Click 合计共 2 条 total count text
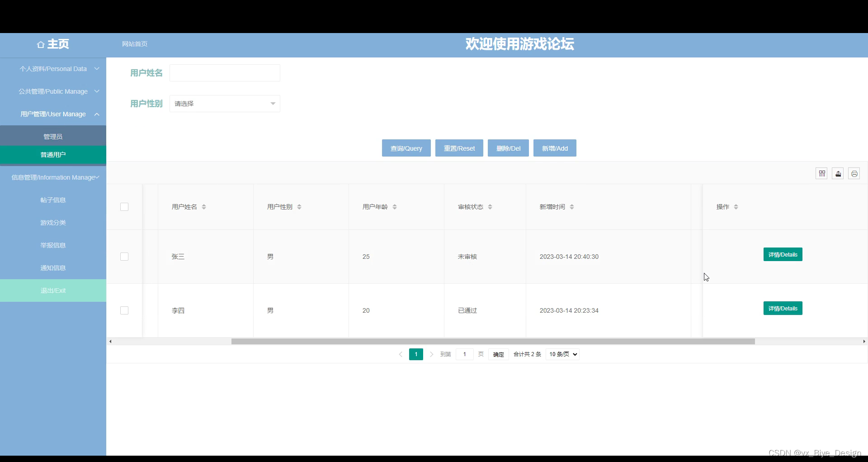This screenshot has height=462, width=868. coord(527,354)
